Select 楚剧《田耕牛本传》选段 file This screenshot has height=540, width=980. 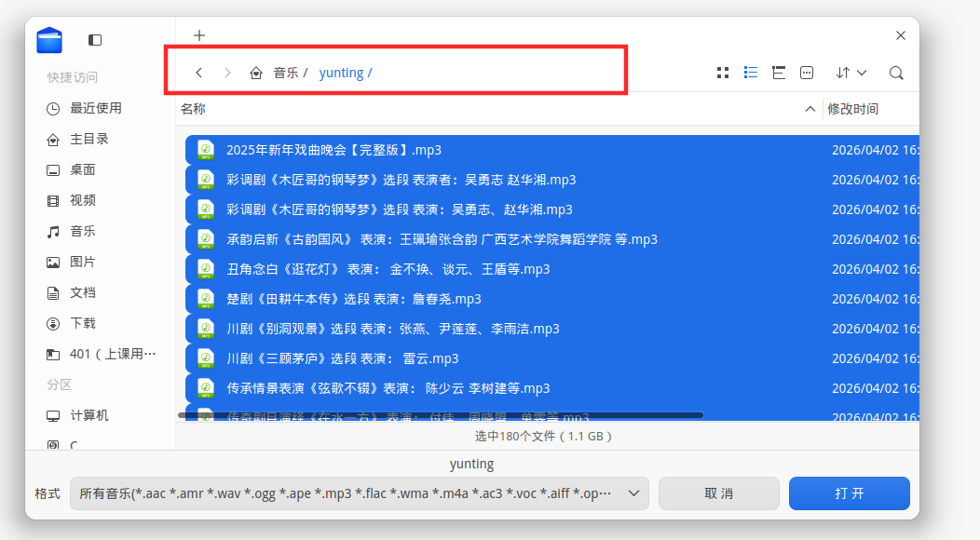(x=551, y=299)
